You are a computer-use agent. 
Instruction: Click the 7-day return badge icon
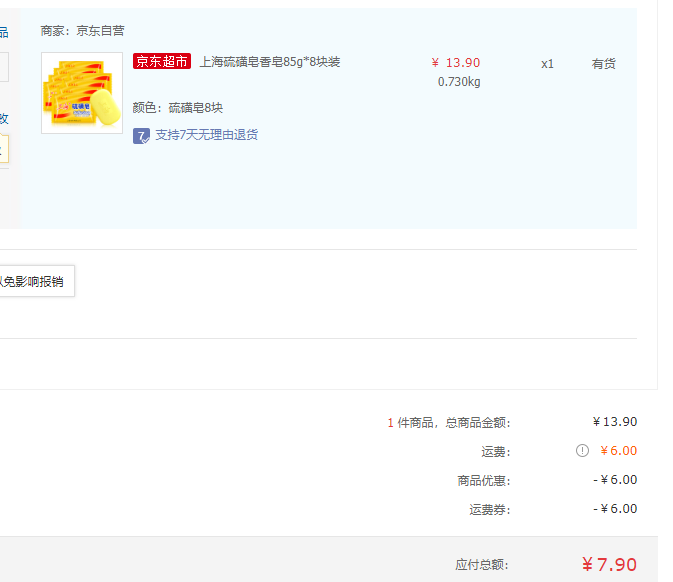[141, 136]
